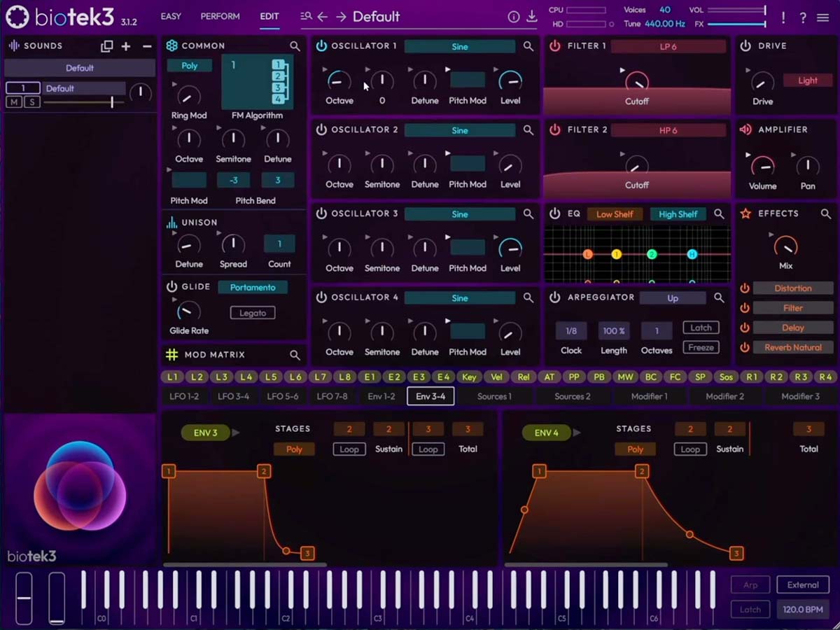Click the Mod Matrix grid icon

[171, 355]
